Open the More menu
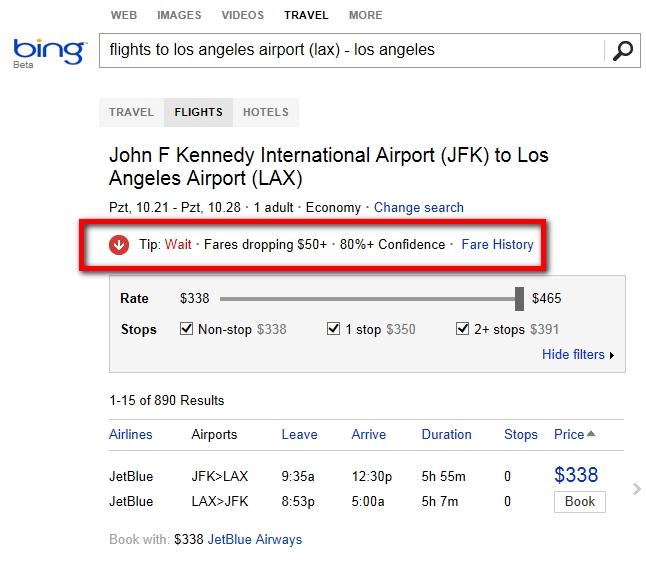The height and width of the screenshot is (563, 646). click(365, 15)
